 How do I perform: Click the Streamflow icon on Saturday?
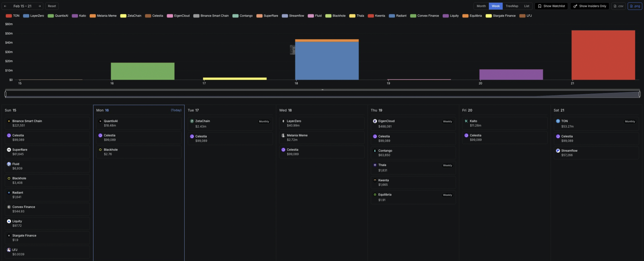[558, 151]
